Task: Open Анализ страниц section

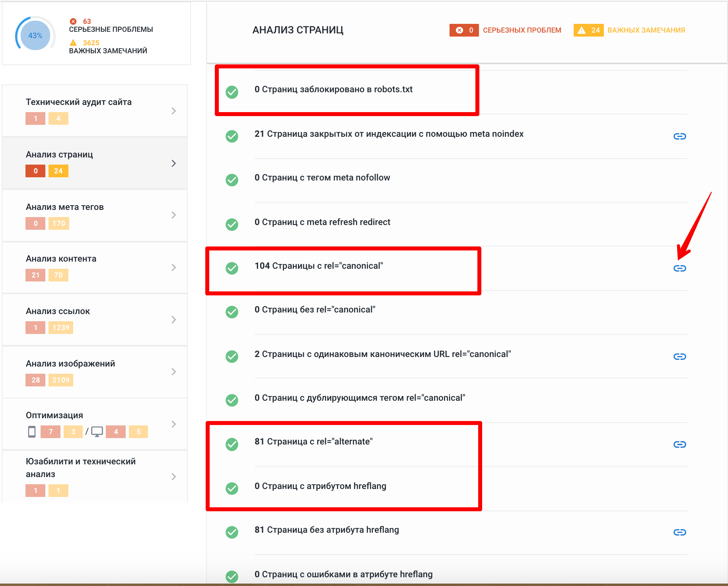Action: (x=95, y=163)
